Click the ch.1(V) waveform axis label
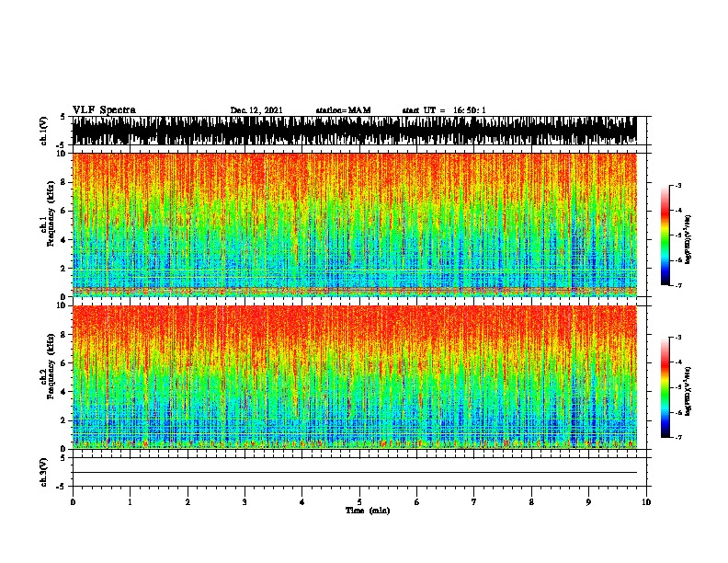728x563 pixels. [44, 131]
